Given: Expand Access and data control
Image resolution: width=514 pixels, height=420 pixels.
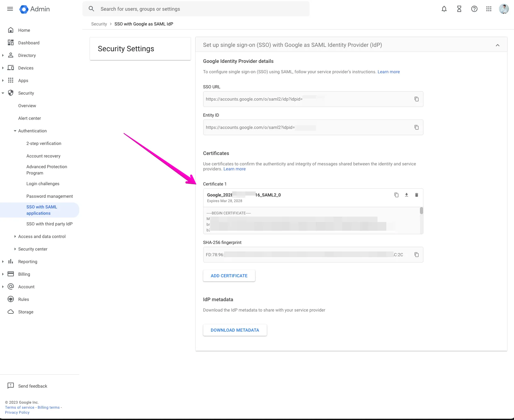Looking at the screenshot, I should pyautogui.click(x=15, y=236).
